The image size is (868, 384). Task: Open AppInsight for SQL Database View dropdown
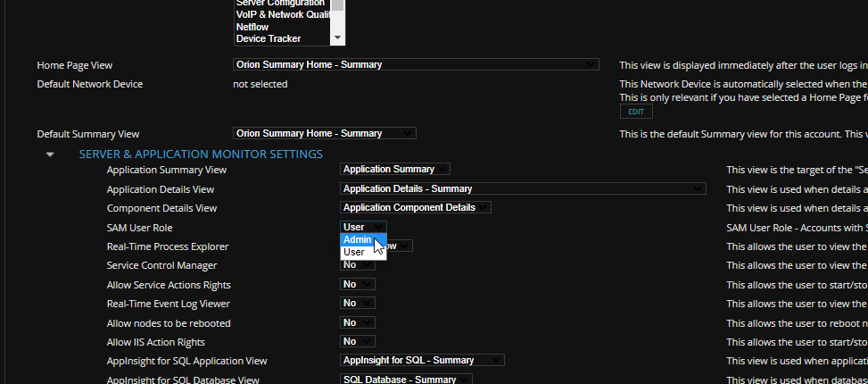(406, 380)
